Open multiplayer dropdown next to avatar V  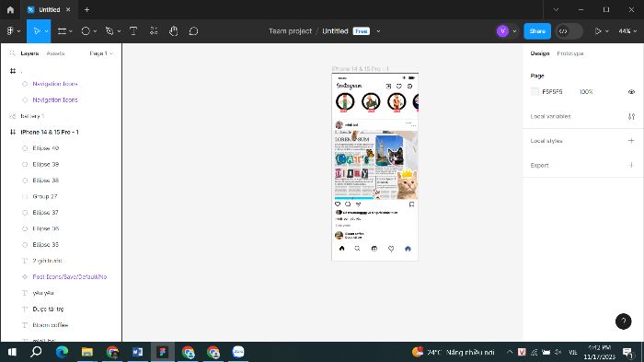click(514, 31)
